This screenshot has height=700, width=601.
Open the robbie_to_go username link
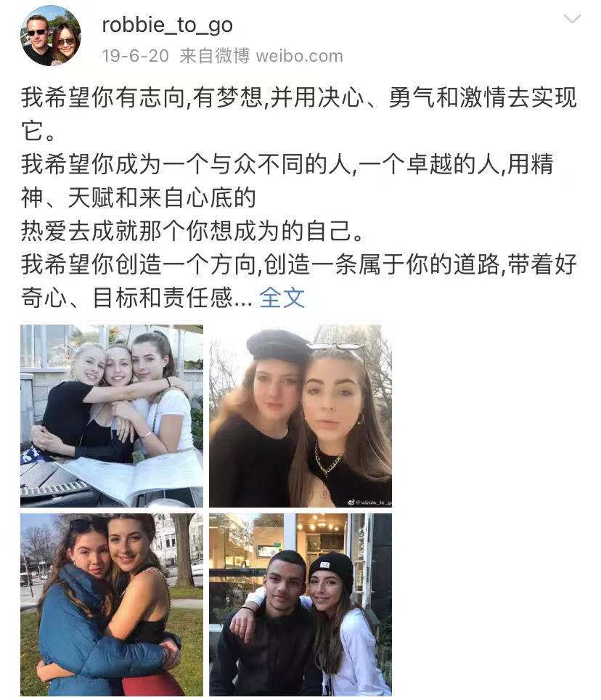tap(168, 25)
